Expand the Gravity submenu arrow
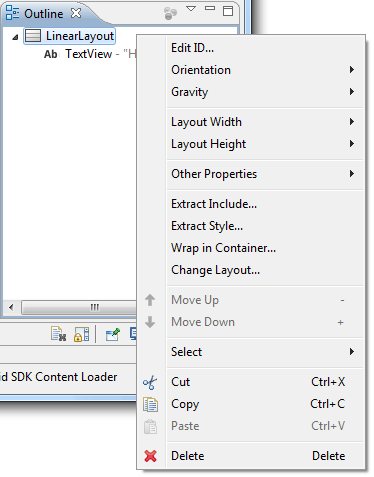The height and width of the screenshot is (477, 374). coord(352,91)
